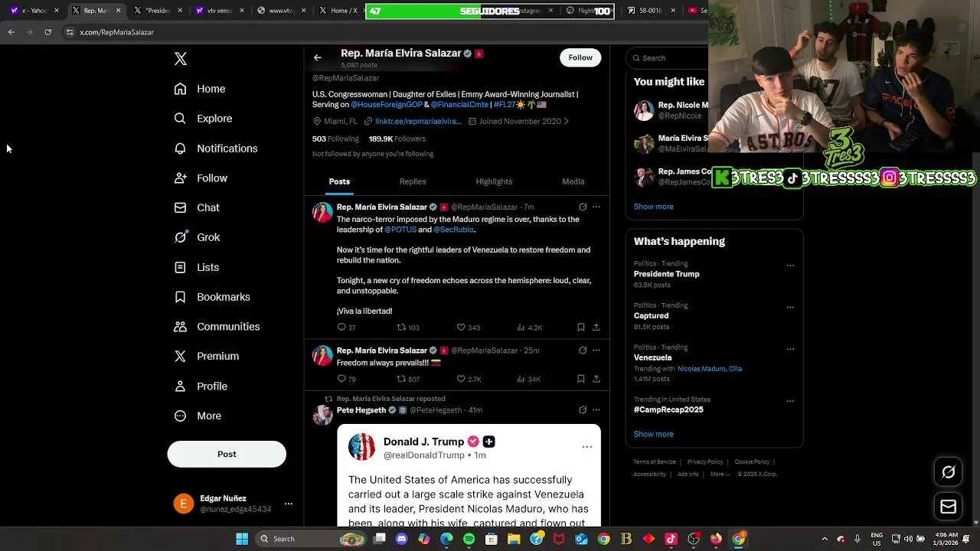The image size is (980, 551).
Task: Open options on embedded Donald J. Trump post
Action: click(x=587, y=447)
